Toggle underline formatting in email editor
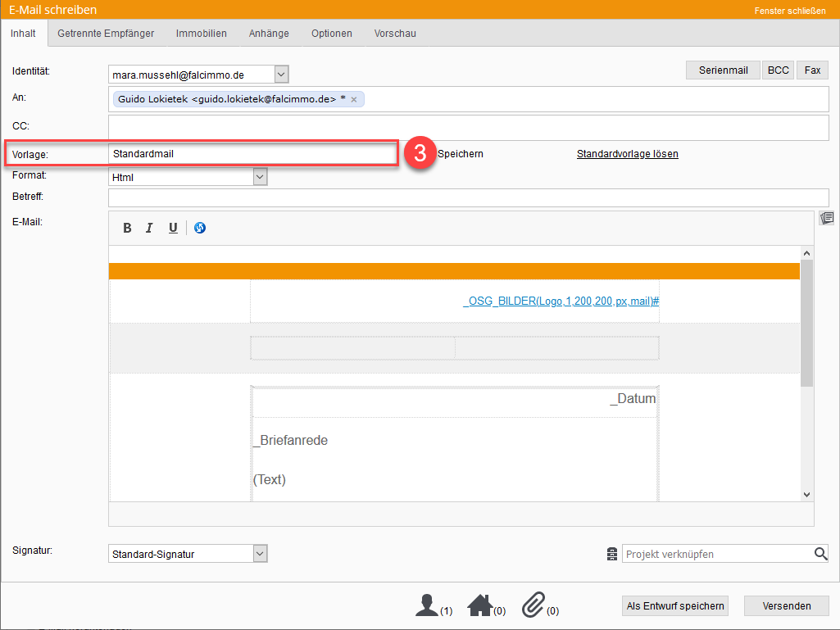The height and width of the screenshot is (630, 840). [x=173, y=228]
